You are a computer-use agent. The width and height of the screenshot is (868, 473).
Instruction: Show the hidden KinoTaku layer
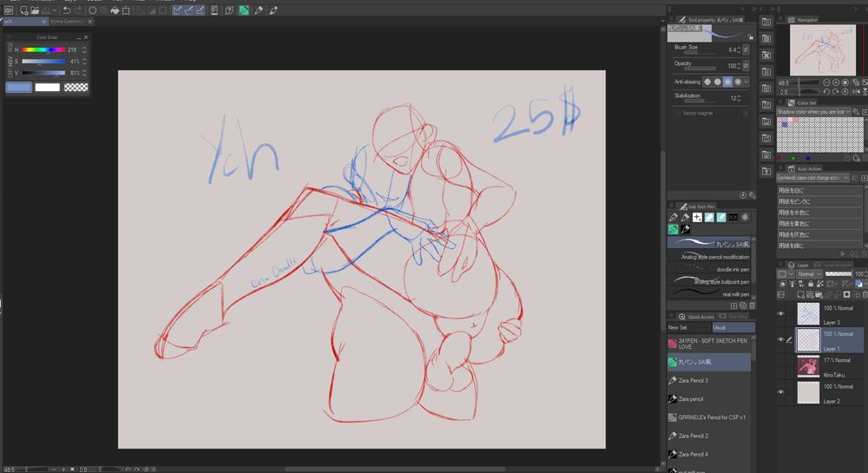781,365
